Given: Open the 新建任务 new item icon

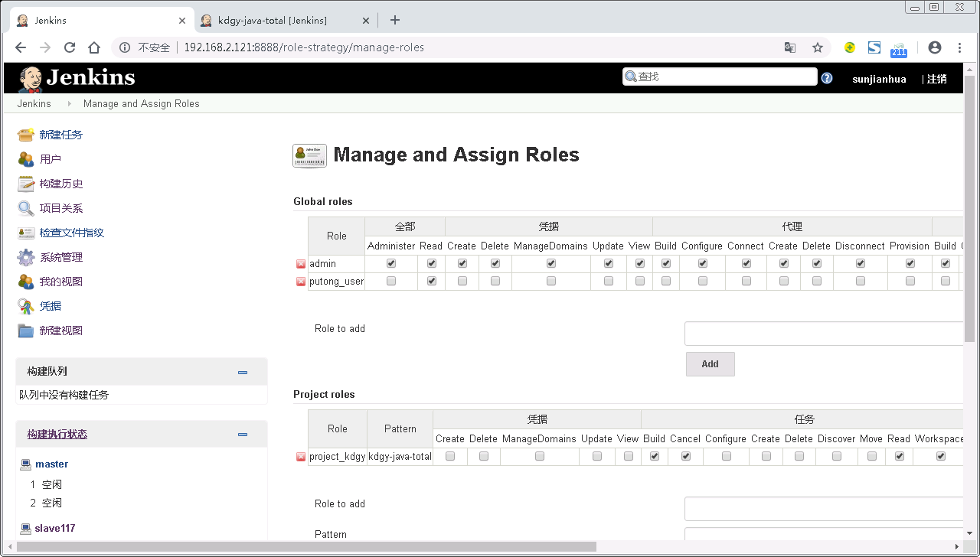Looking at the screenshot, I should 26,135.
